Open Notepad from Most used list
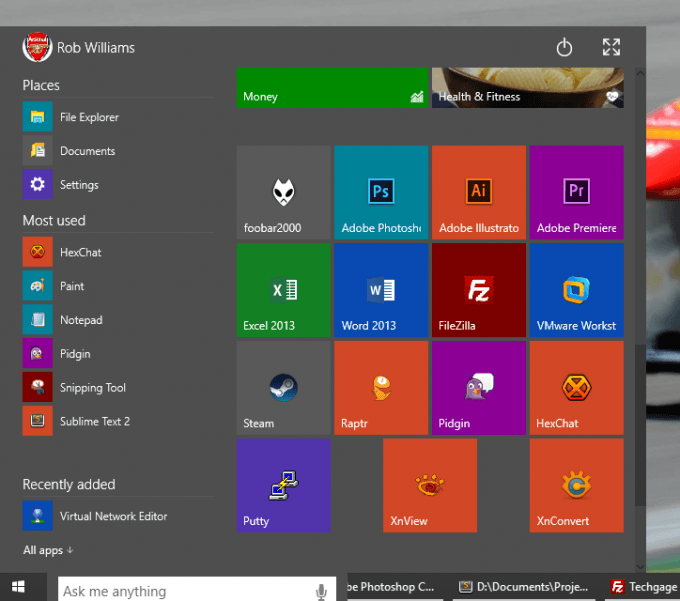The width and height of the screenshot is (680, 601). coord(118,320)
